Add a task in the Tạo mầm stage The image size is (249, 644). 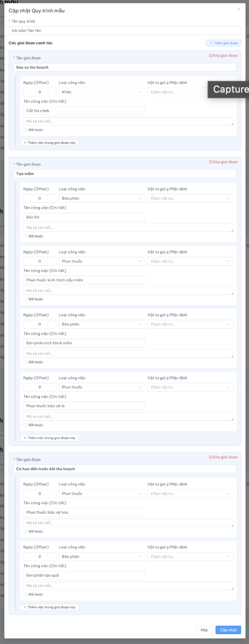click(x=49, y=438)
